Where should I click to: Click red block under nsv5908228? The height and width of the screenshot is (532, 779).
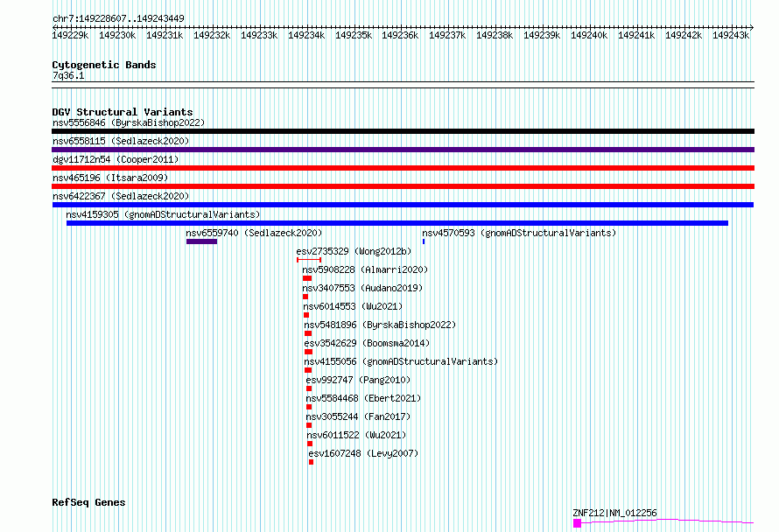point(307,278)
